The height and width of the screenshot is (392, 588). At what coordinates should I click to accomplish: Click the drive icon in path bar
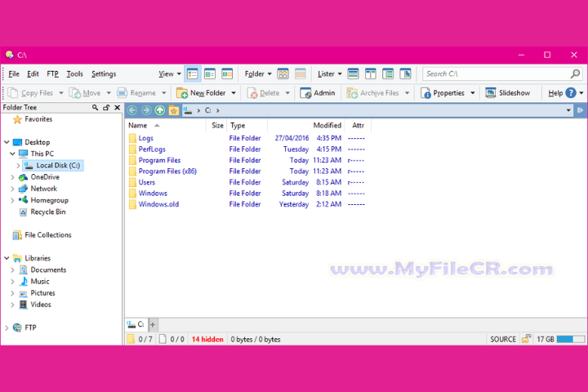pyautogui.click(x=188, y=110)
